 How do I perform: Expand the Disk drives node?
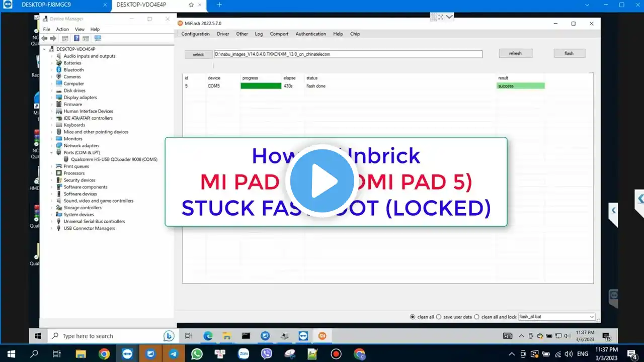click(x=52, y=90)
